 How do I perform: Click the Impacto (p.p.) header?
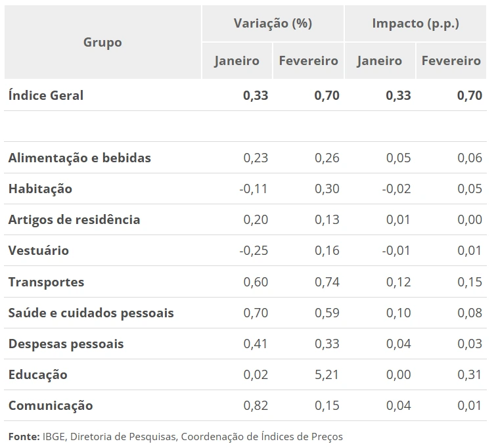tap(415, 24)
